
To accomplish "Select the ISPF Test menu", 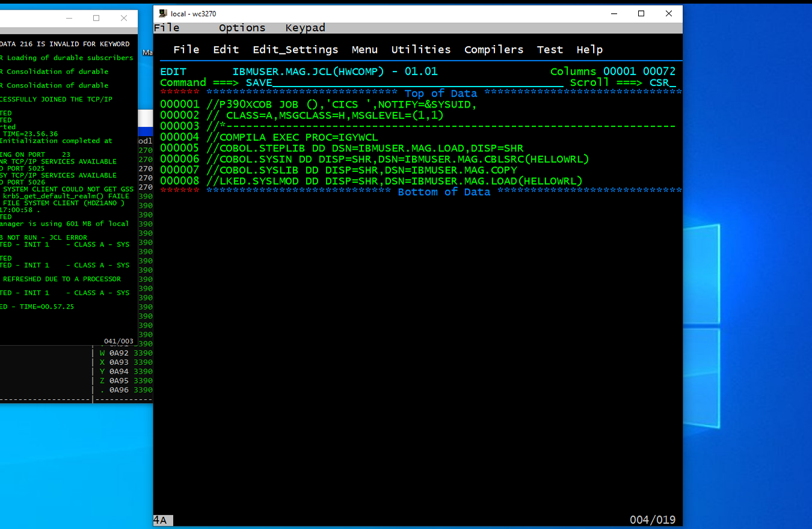I will [550, 50].
